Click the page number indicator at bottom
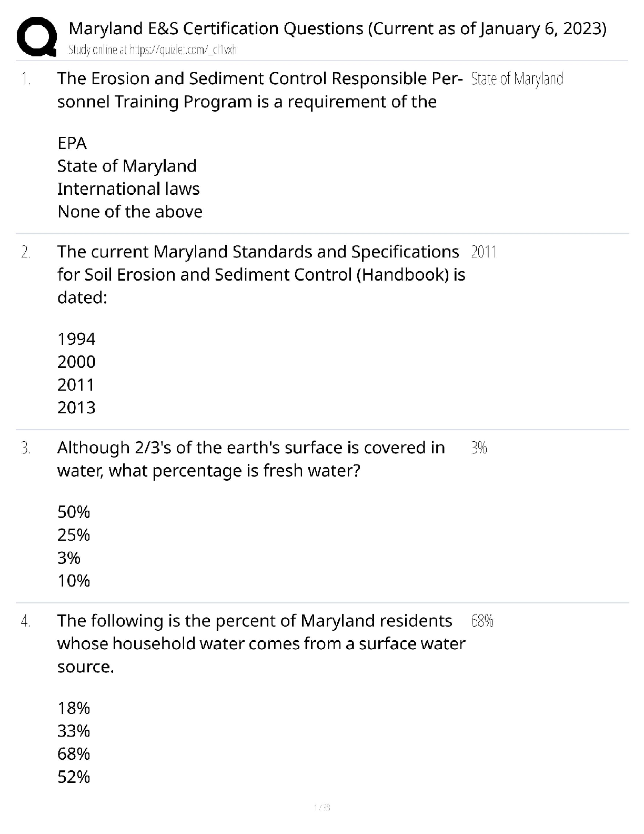644x834 pixels. 321,807
